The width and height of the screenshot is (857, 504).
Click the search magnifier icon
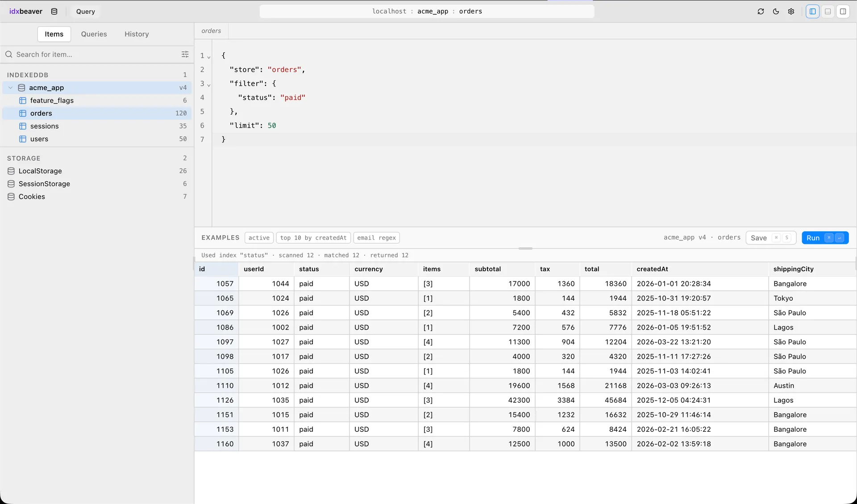tap(9, 54)
